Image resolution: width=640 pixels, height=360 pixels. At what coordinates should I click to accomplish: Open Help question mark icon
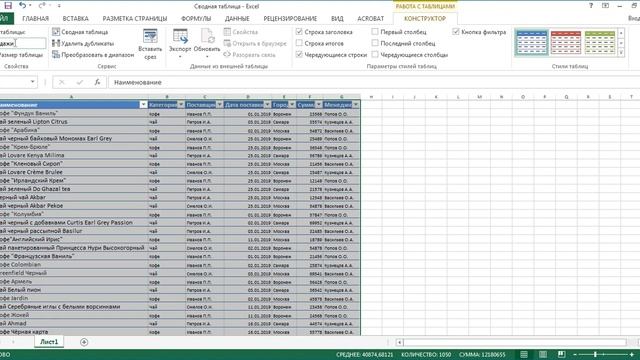pyautogui.click(x=591, y=6)
